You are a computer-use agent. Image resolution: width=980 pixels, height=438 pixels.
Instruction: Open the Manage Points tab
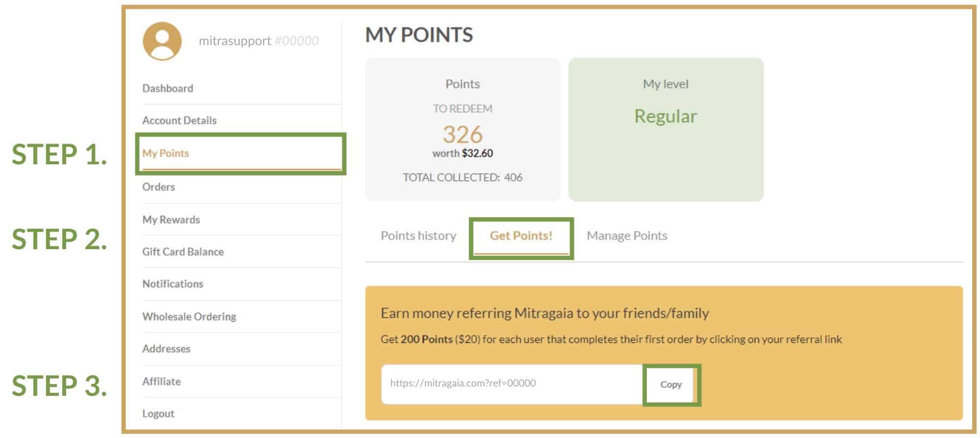click(x=627, y=236)
